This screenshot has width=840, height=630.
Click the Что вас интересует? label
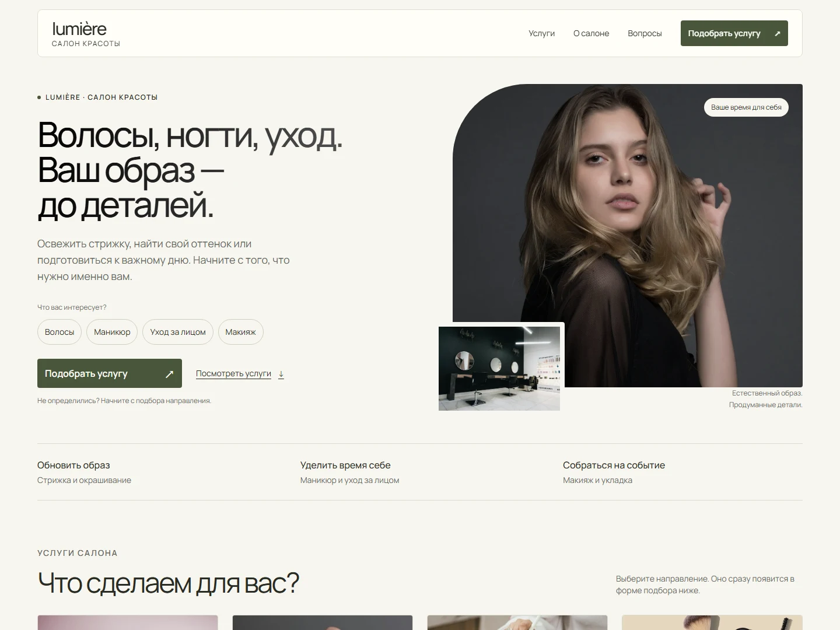[72, 307]
